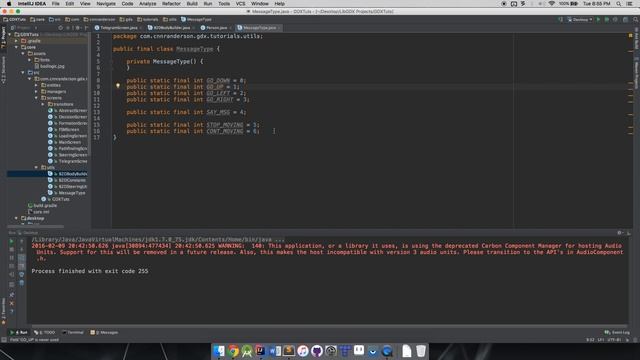Click the search everywhere magnifier in IntelliJ toolbar
The image size is (640, 360).
pyautogui.click(x=636, y=20)
